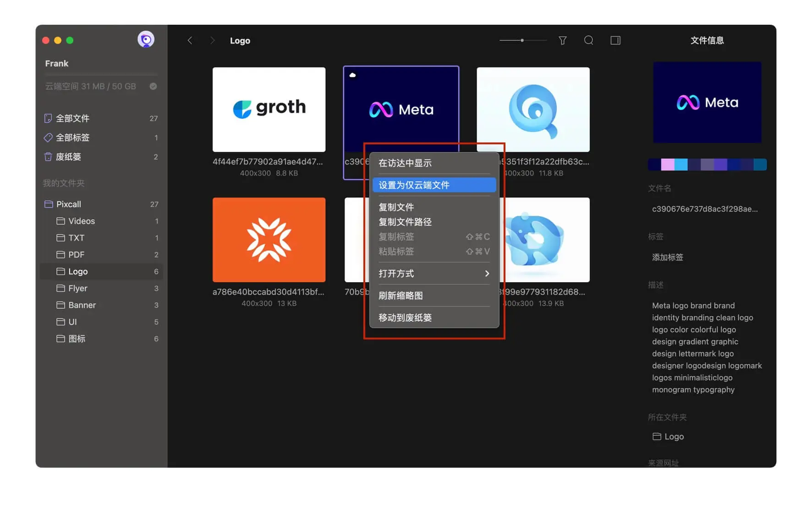Open the Videos folder
Image resolution: width=812 pixels, height=514 pixels.
pyautogui.click(x=101, y=221)
